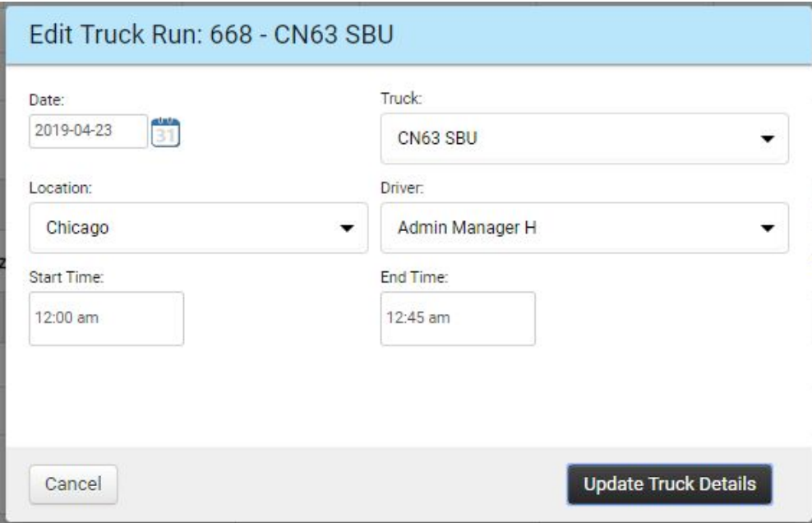Image resolution: width=812 pixels, height=523 pixels.
Task: Open the Truck dropdown showing CN63 SBU
Action: point(584,139)
